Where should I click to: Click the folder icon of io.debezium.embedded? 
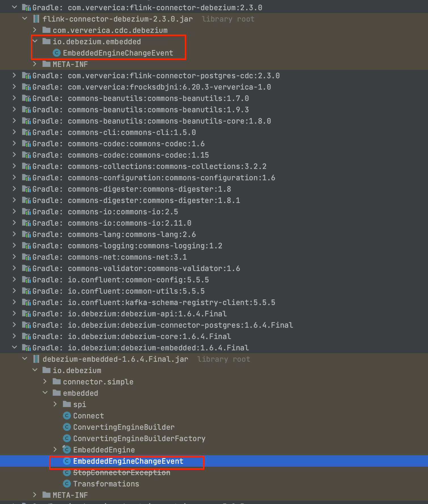46,41
